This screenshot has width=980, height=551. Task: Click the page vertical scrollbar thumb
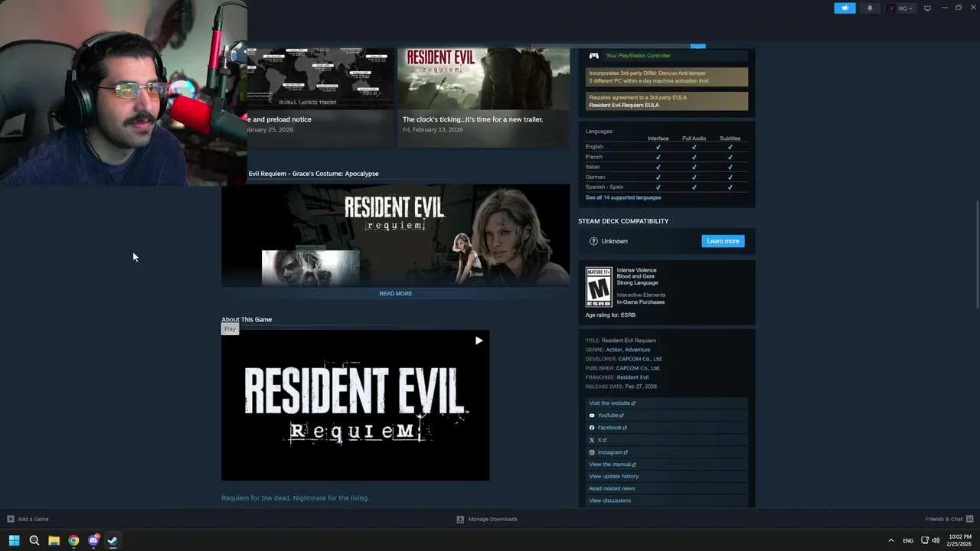pyautogui.click(x=976, y=254)
